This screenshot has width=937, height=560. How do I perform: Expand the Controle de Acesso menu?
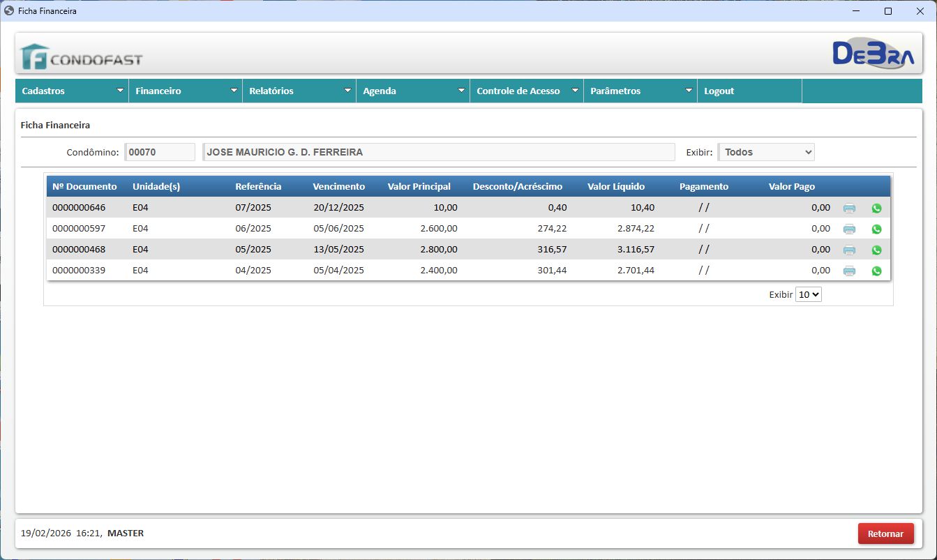pos(527,91)
